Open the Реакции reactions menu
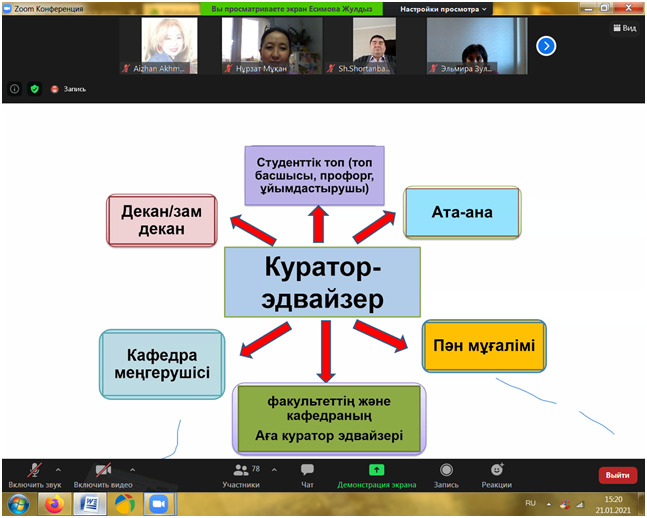Viewport: 647px width, 518px height. (x=496, y=474)
